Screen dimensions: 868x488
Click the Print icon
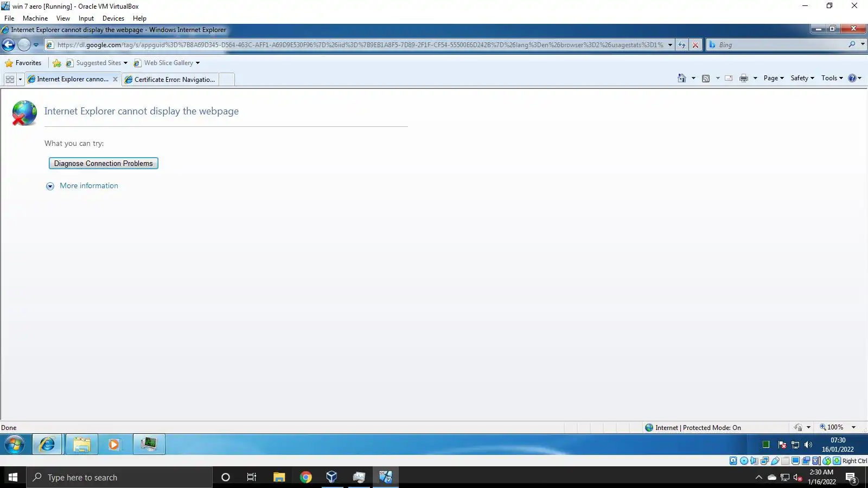coord(744,78)
